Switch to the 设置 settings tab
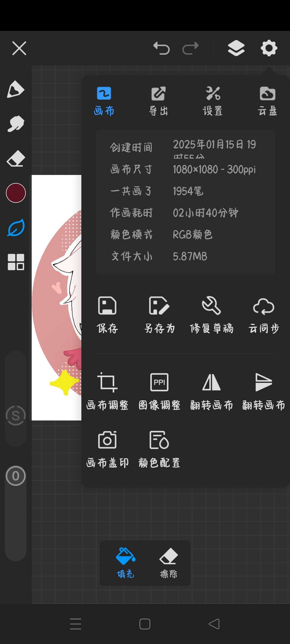 pyautogui.click(x=213, y=101)
